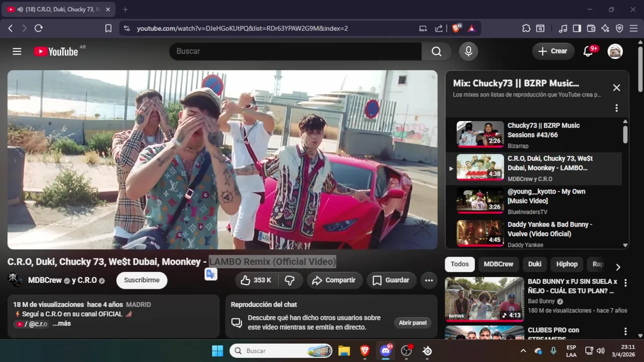Screen dimensions: 644x362
Task: Dislike the video with thumbs down
Action: tap(290, 280)
